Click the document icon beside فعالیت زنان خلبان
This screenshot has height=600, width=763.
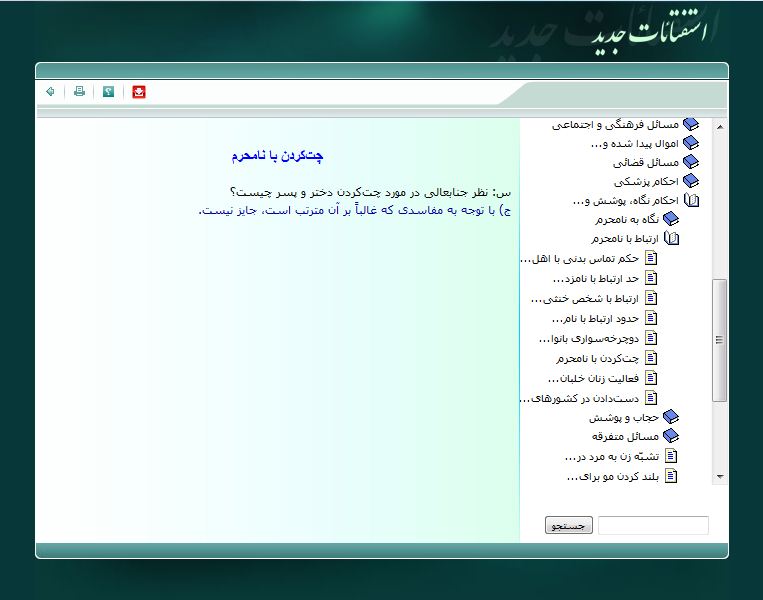pos(652,378)
